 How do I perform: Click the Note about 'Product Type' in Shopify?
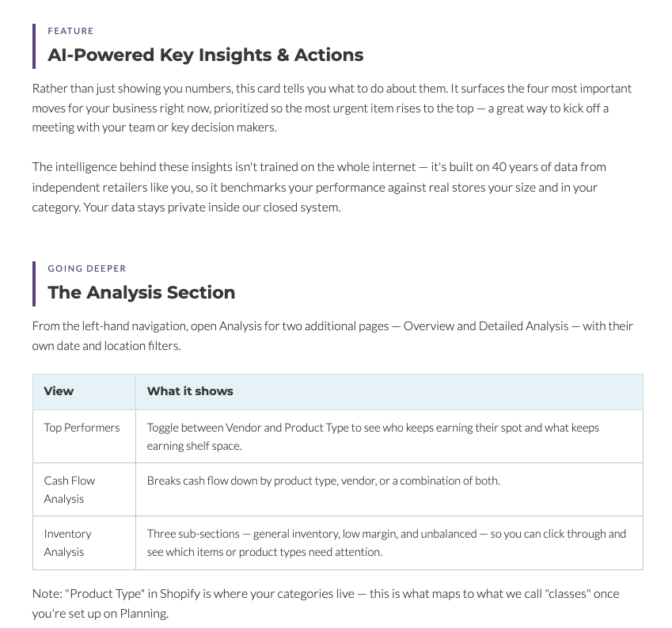pyautogui.click(x=326, y=603)
